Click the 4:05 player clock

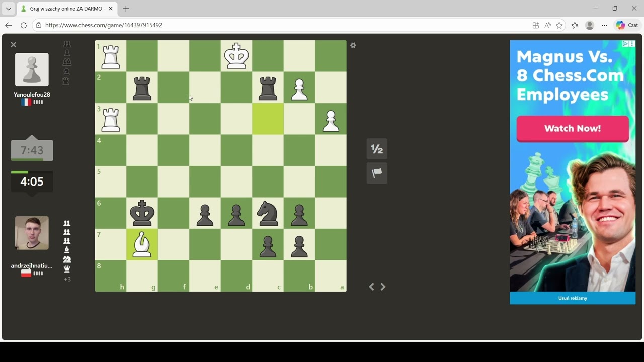tap(32, 182)
